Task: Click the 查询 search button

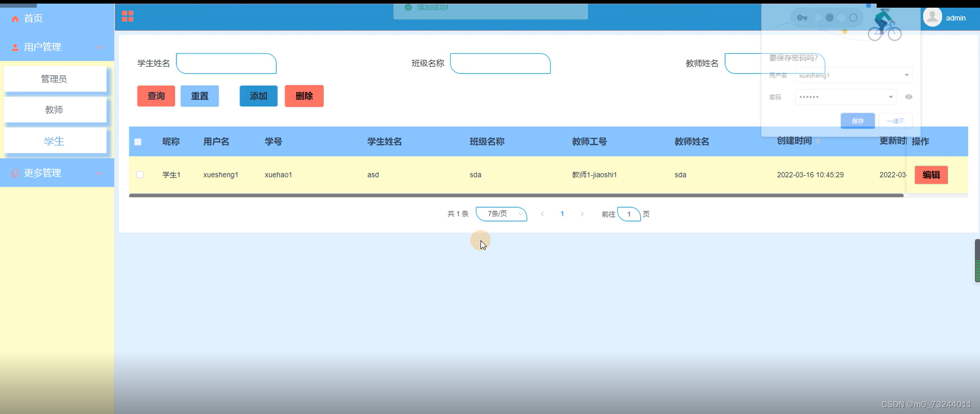Action: [x=156, y=96]
